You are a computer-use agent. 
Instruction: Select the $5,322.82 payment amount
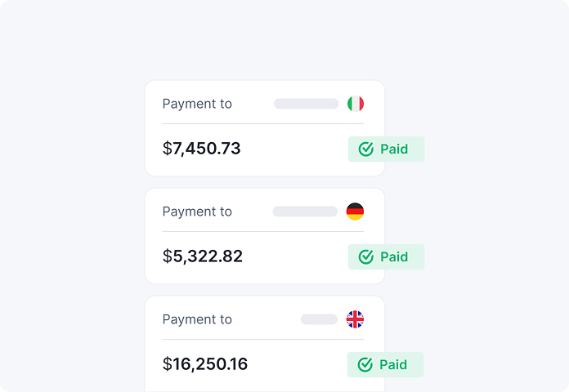pos(203,256)
